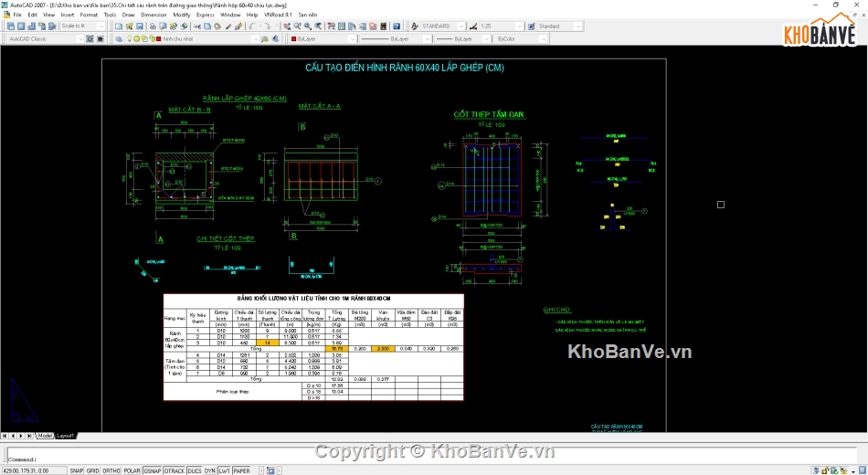Screen dimensions: 868x475
Task: Click the Dimension Style manager icon
Action: click(x=473, y=26)
